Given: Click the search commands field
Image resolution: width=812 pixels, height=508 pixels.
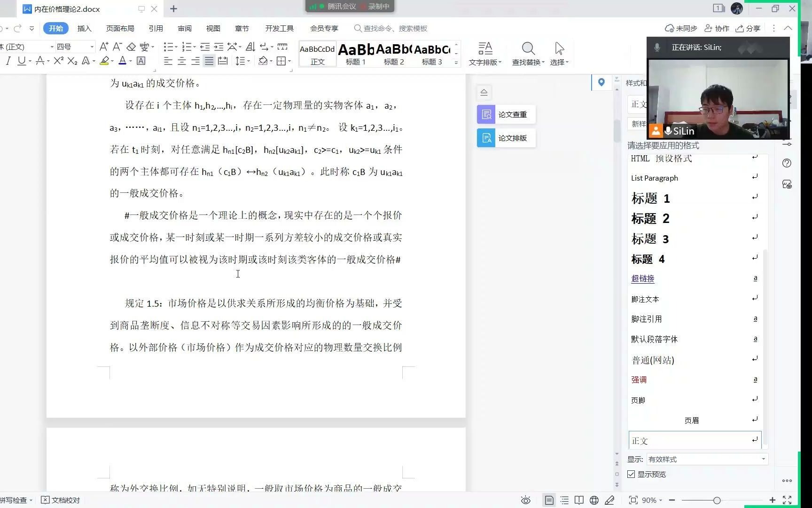Looking at the screenshot, I should click(391, 28).
